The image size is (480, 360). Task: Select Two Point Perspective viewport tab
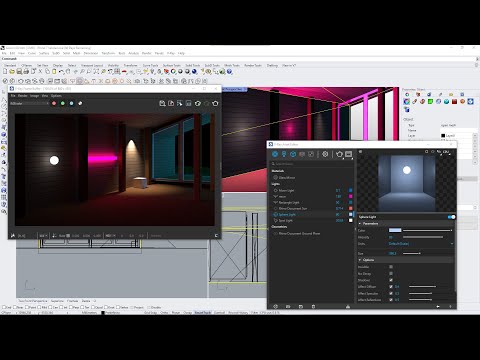33,301
